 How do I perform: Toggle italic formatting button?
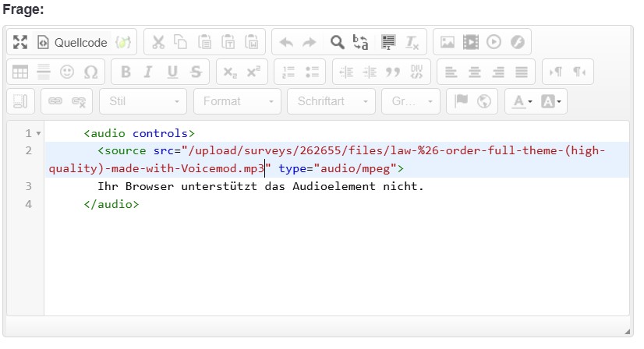[150, 72]
